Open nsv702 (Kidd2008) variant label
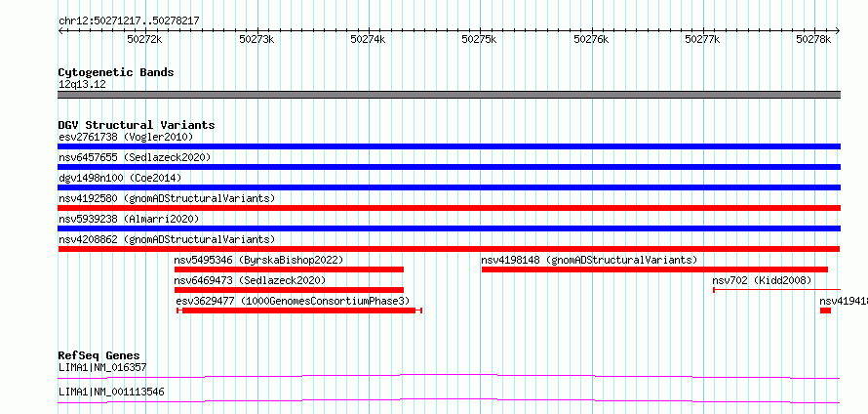Image resolution: width=868 pixels, height=414 pixels. pyautogui.click(x=762, y=280)
